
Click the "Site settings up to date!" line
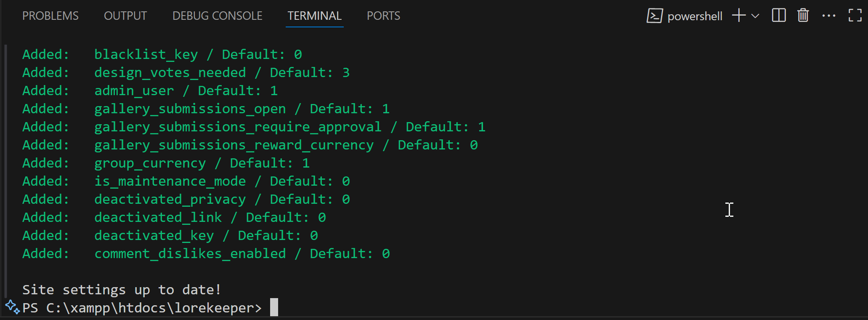click(x=122, y=290)
